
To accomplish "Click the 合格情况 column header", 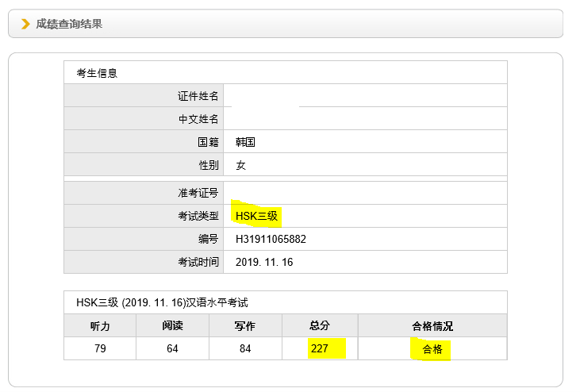I will pos(432,326).
